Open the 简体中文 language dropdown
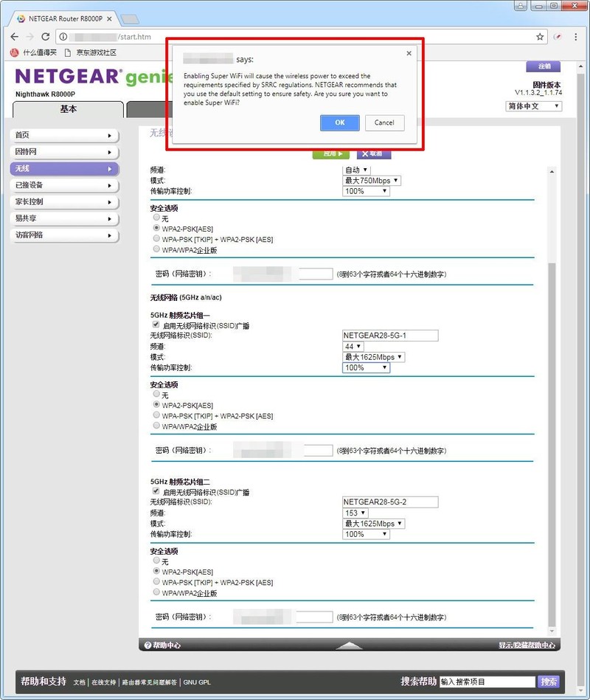 (534, 106)
